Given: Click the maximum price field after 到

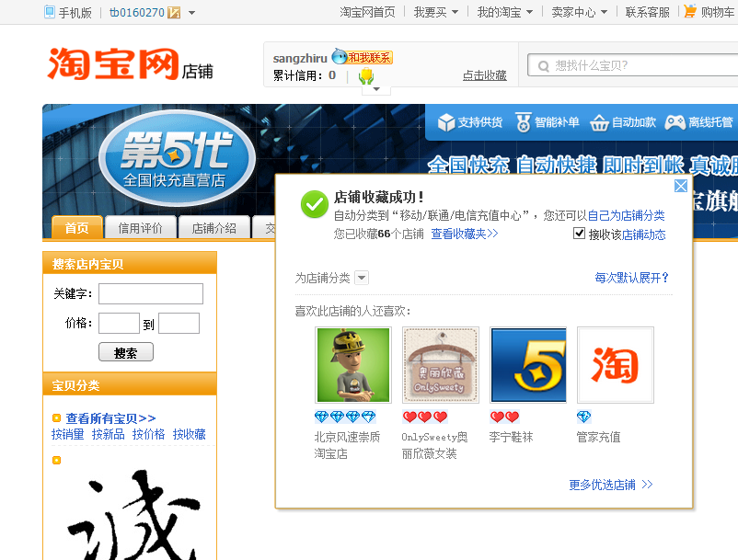Looking at the screenshot, I should pos(179,324).
